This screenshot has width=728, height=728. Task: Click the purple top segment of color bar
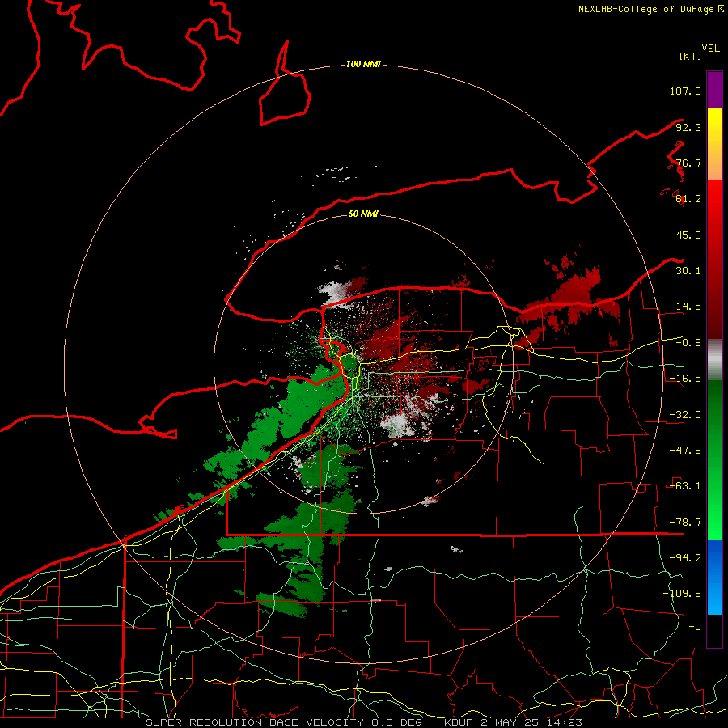[714, 90]
